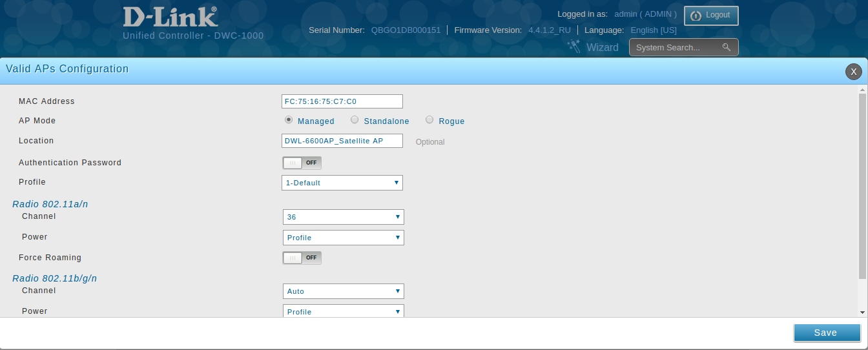The image size is (868, 350).
Task: Open the 802.11b/g/n Power dropdown
Action: (343, 311)
